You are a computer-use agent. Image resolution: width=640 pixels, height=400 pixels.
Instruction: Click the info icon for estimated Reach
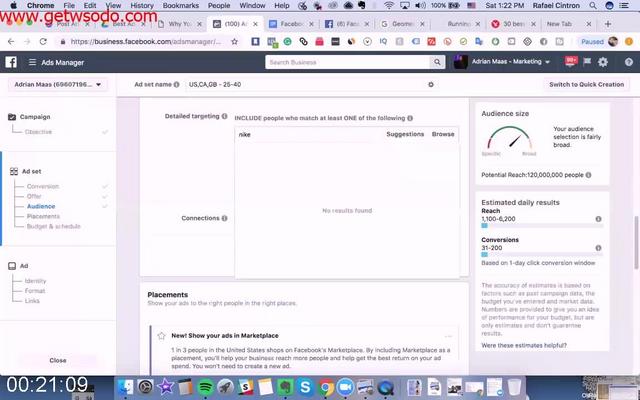click(x=598, y=219)
